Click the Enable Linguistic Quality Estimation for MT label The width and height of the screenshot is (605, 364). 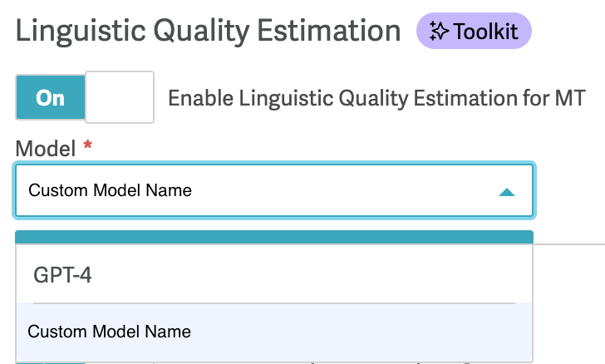coord(377,98)
